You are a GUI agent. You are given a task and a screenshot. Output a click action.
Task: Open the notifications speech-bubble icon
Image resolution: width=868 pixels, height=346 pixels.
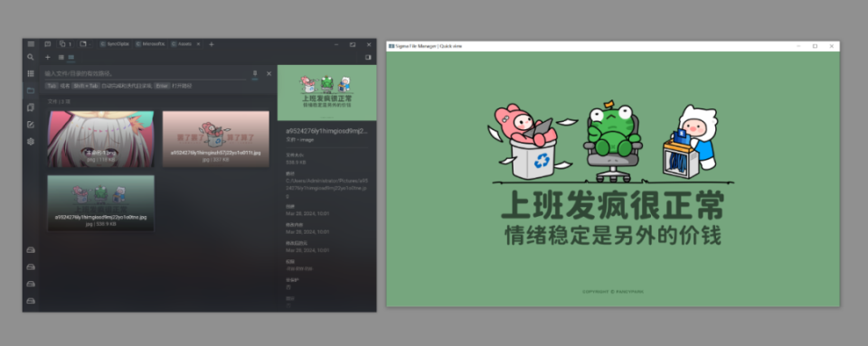tap(48, 44)
